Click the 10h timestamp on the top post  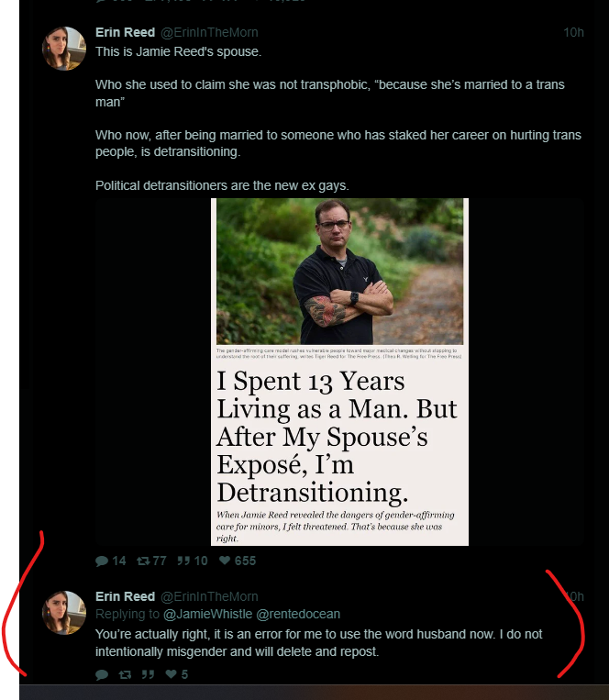click(x=573, y=32)
